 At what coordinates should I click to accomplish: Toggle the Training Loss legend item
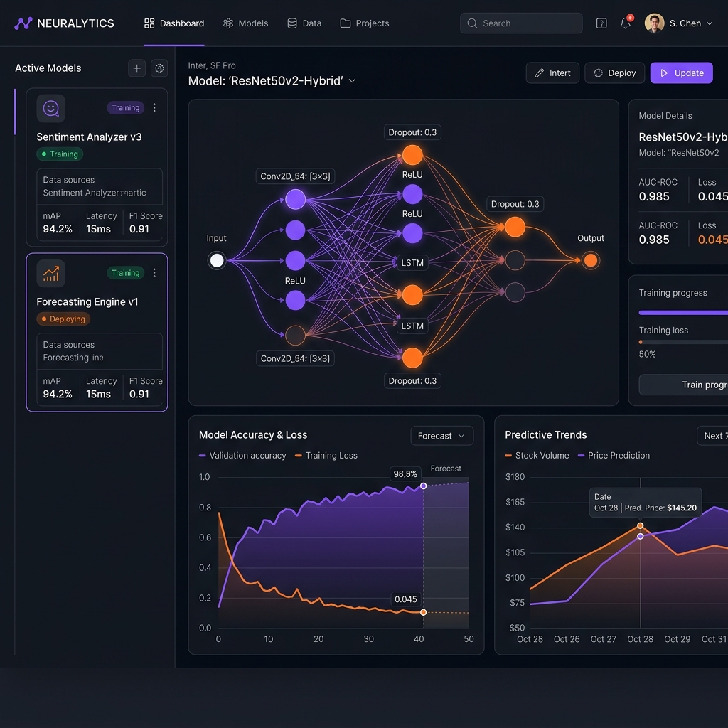click(x=326, y=456)
